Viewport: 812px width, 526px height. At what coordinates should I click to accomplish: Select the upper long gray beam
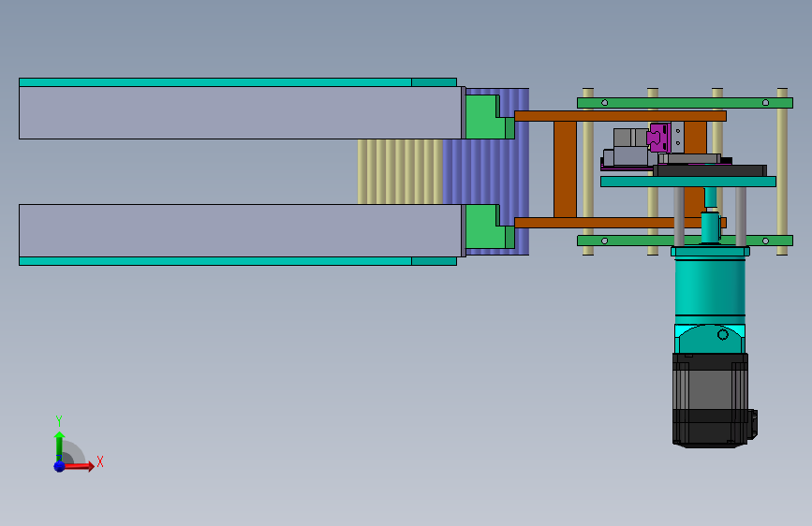pyautogui.click(x=241, y=113)
